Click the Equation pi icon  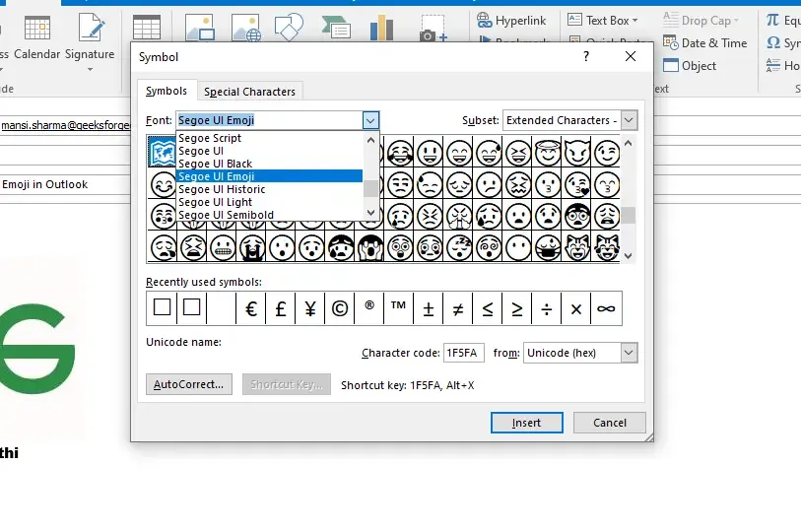click(772, 21)
